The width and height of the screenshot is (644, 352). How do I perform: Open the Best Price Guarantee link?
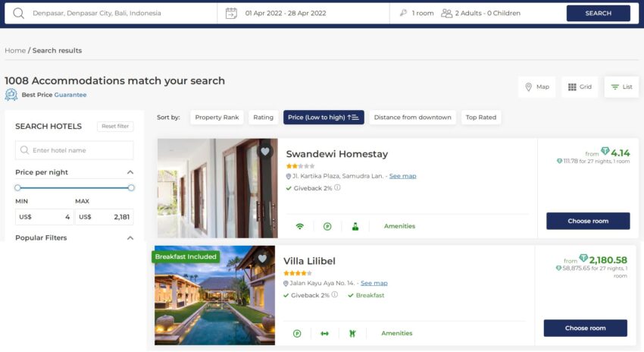(70, 95)
